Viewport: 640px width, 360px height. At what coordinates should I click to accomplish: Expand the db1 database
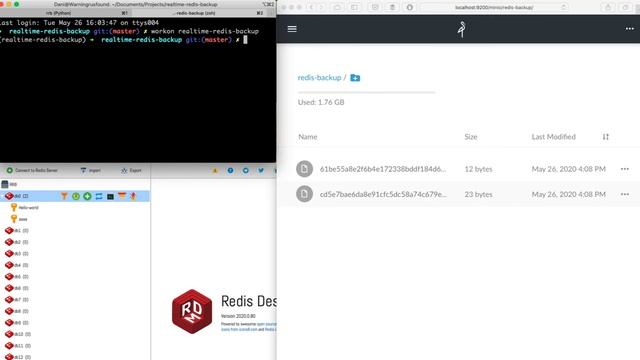pos(17,231)
